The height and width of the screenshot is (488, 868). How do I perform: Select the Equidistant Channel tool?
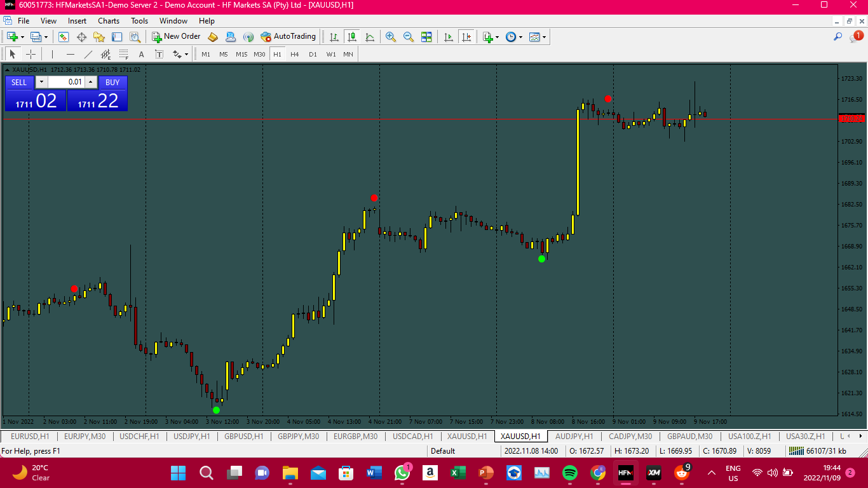tap(105, 54)
